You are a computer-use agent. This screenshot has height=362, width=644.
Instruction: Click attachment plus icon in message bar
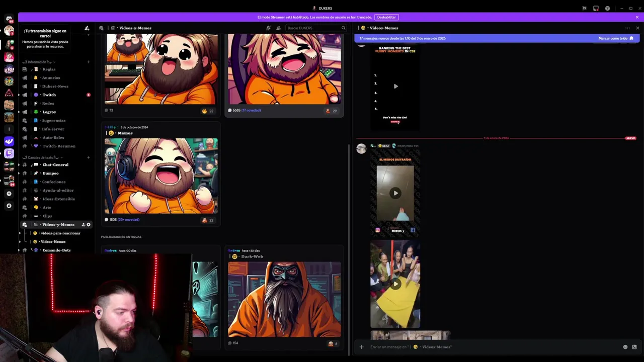[x=361, y=347]
